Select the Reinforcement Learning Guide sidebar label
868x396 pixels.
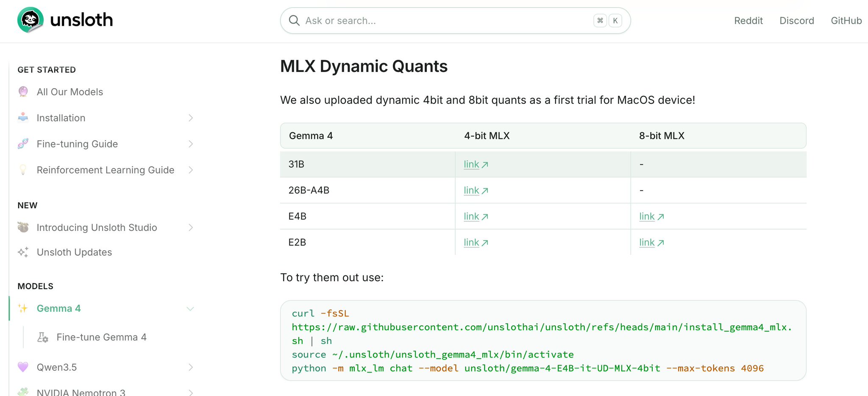click(106, 170)
